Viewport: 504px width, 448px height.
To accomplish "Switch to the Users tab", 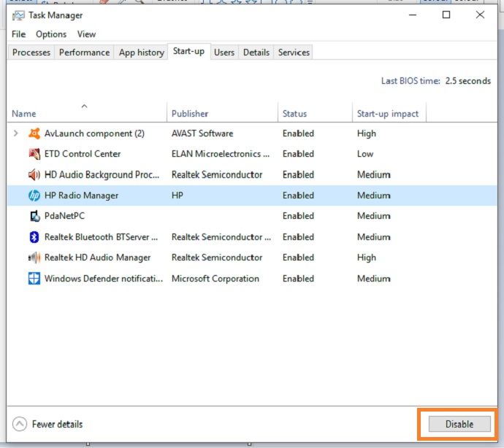I will coord(224,53).
